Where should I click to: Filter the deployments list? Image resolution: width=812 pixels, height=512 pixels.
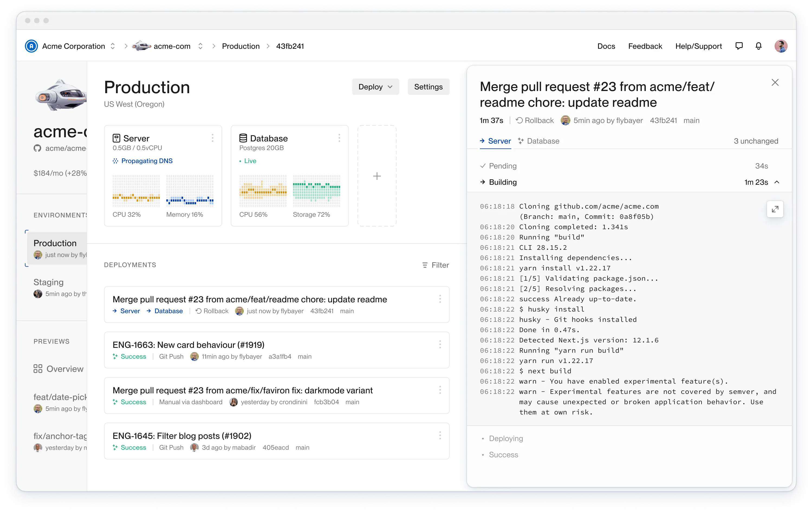coord(435,265)
